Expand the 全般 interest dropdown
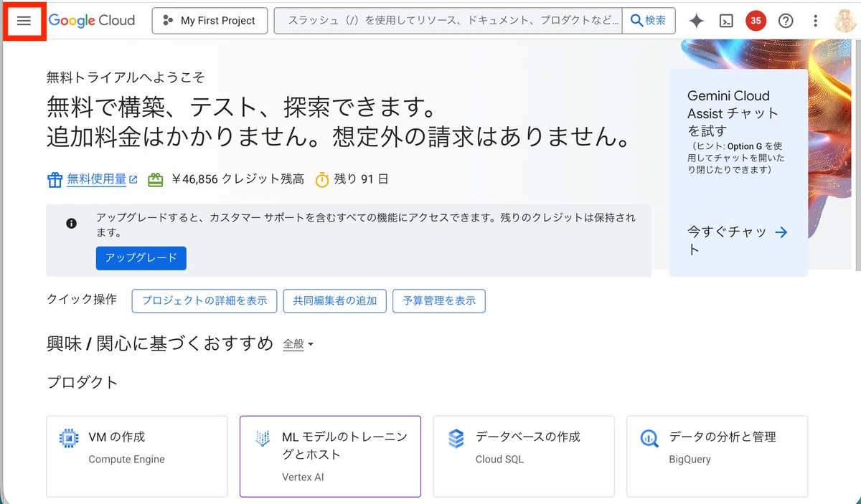This screenshot has width=861, height=504. [x=298, y=344]
